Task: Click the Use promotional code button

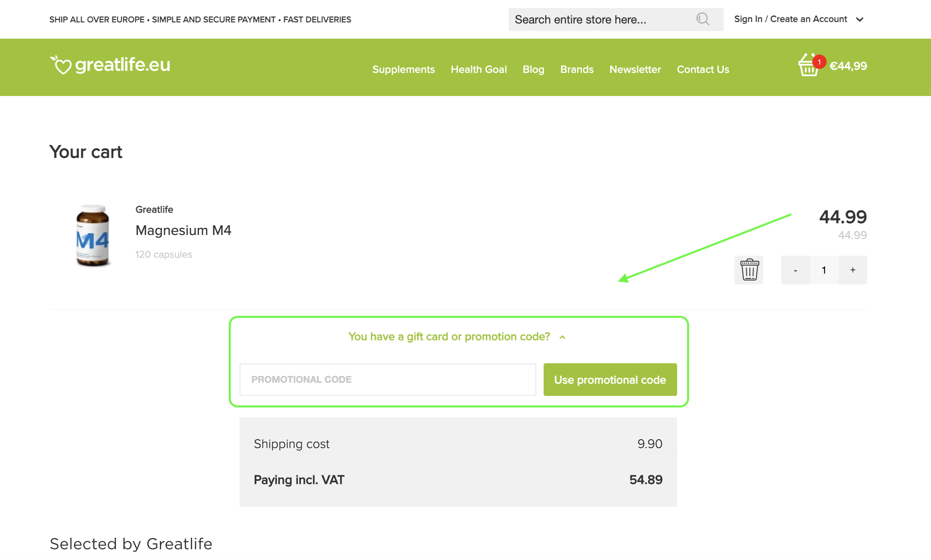Action: (x=610, y=380)
